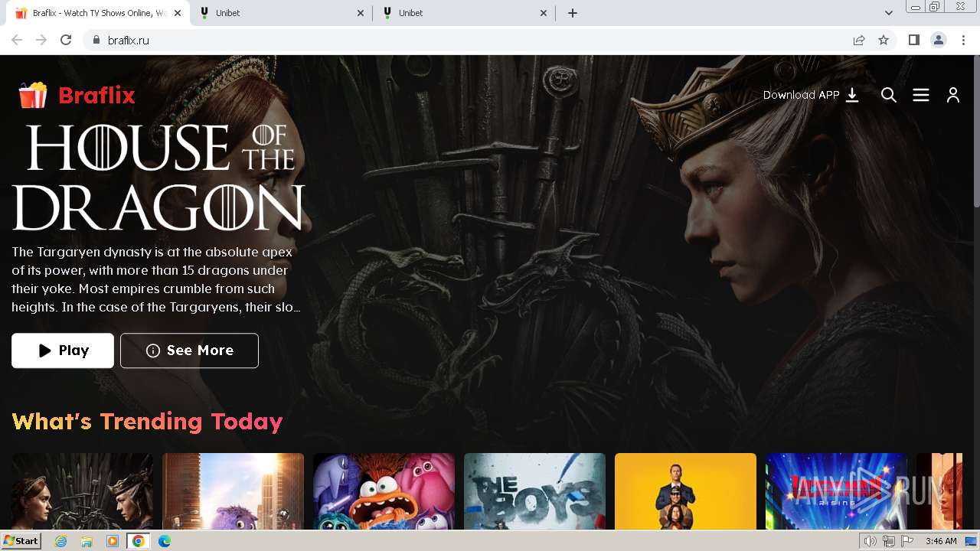The image size is (980, 551).
Task: Open the media player taskbar icon
Action: pos(113,541)
